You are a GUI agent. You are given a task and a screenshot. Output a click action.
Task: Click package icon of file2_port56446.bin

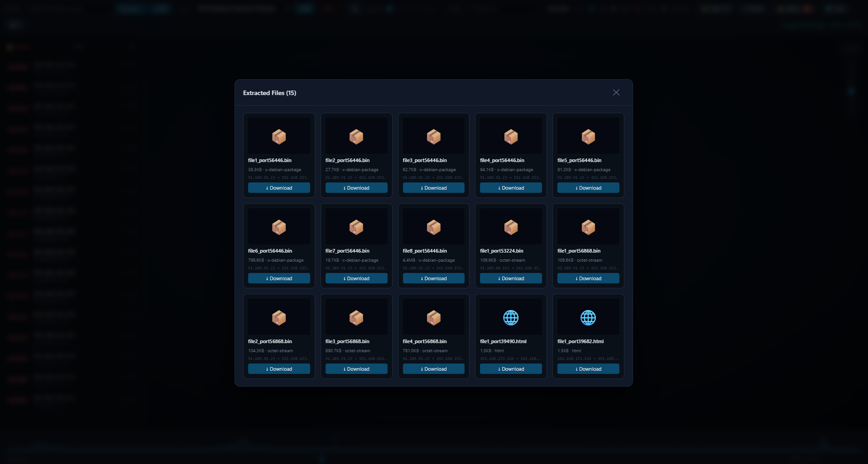pyautogui.click(x=356, y=137)
